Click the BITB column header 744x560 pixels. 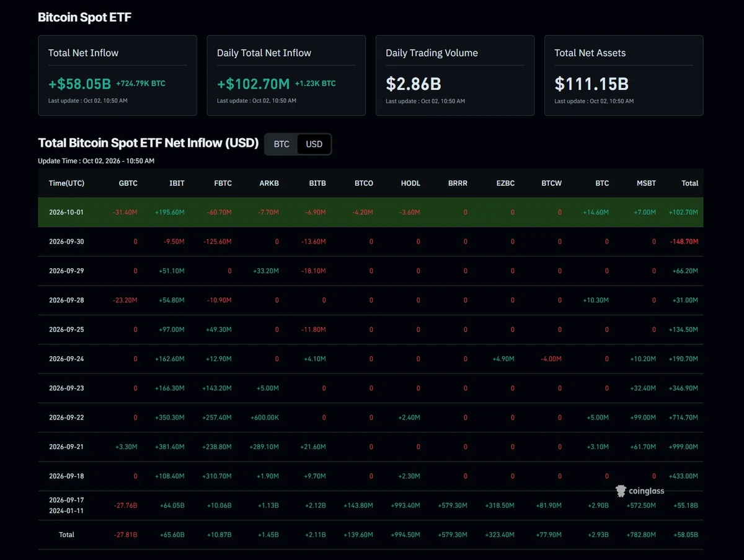[x=317, y=183]
